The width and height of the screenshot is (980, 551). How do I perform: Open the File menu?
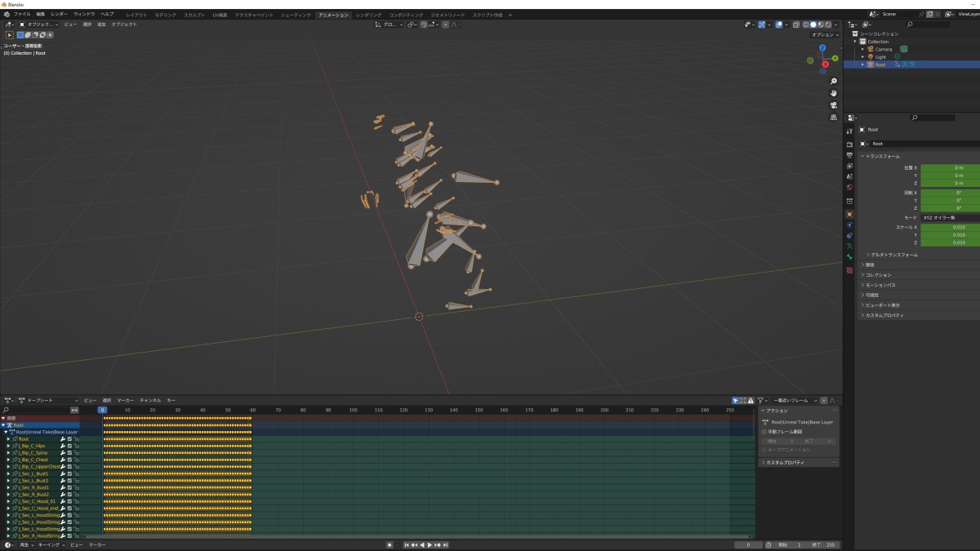(x=22, y=14)
